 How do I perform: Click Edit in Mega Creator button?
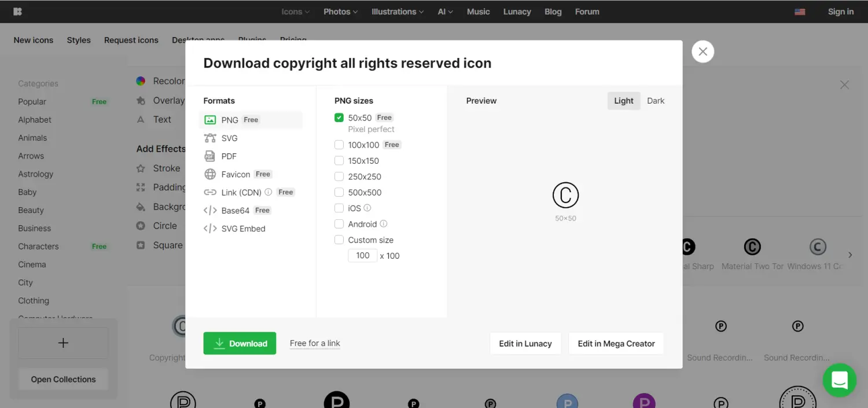[616, 343]
